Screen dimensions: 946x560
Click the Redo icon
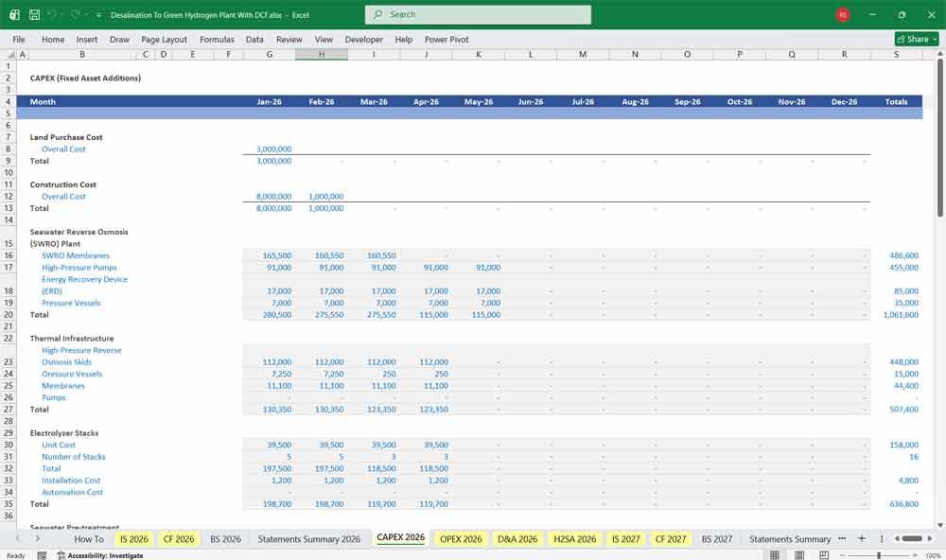(x=73, y=14)
